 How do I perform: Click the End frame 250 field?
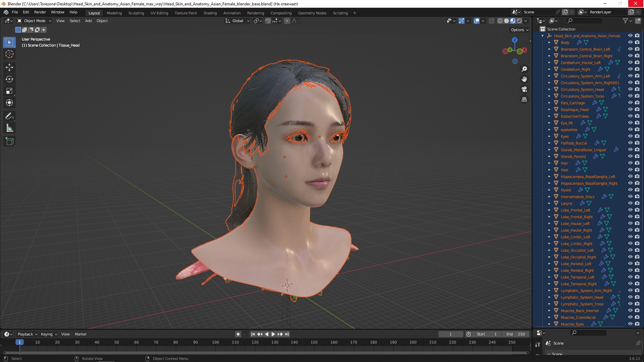516,334
